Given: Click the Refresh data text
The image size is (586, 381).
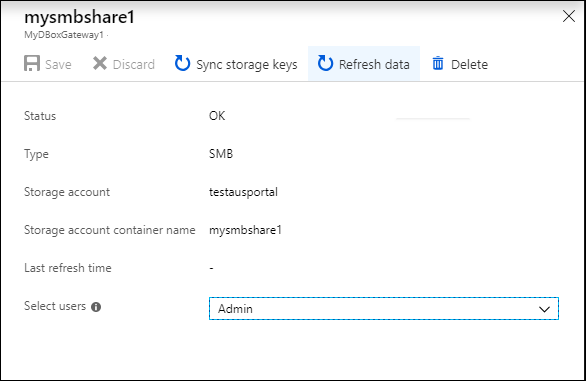Looking at the screenshot, I should pos(374,65).
